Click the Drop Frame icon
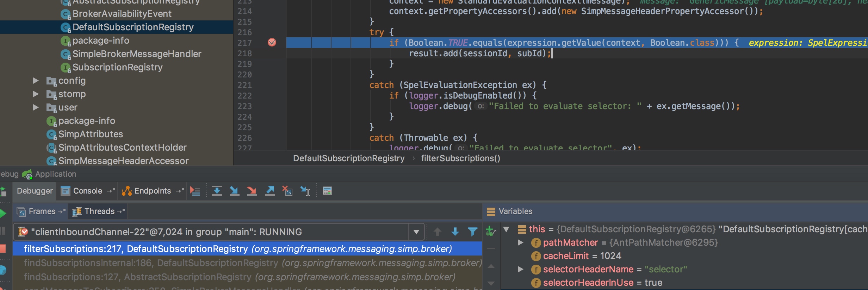 pos(287,191)
